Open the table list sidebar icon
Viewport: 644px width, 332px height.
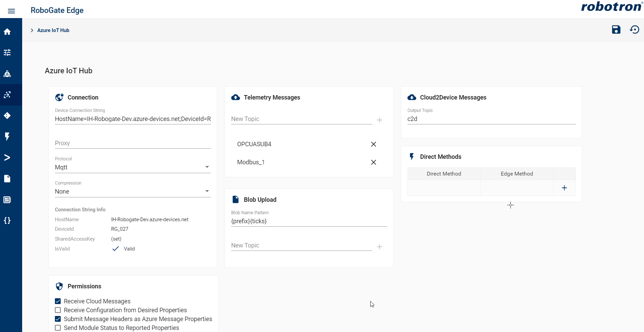(7, 200)
